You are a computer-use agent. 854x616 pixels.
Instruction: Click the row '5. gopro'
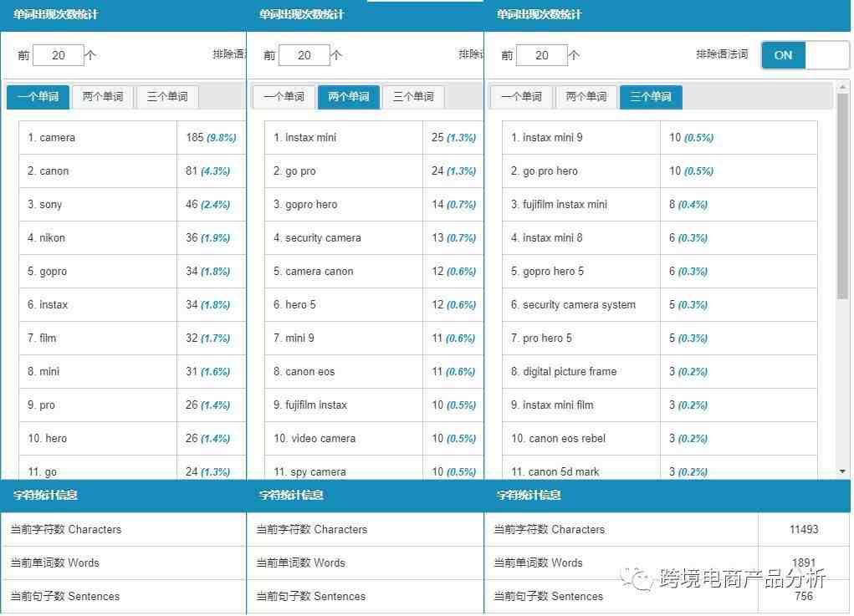pyautogui.click(x=132, y=271)
